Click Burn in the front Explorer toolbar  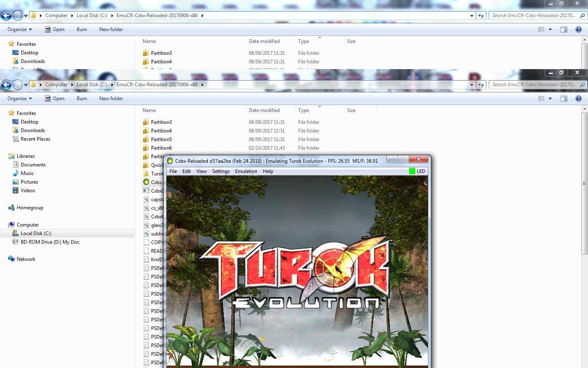click(x=82, y=99)
